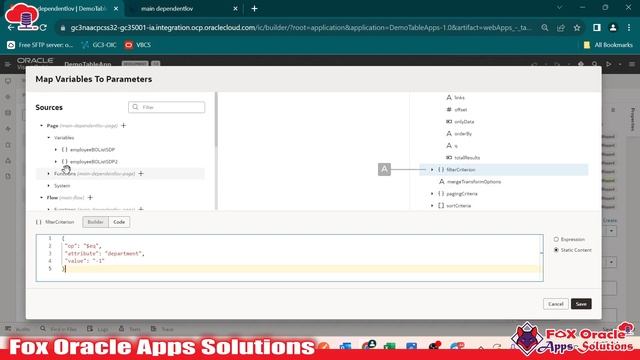This screenshot has height=360, width=640.
Task: Click the browser reload icon
Action: [x=43, y=28]
